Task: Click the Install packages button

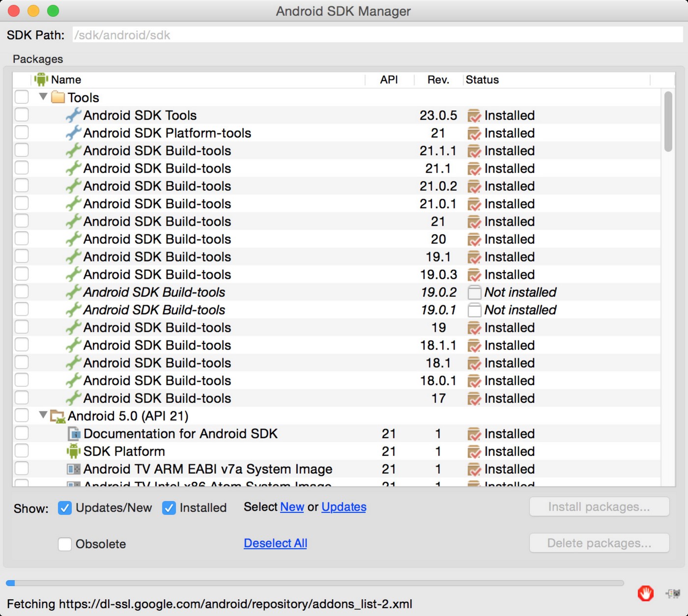Action: pyautogui.click(x=599, y=507)
